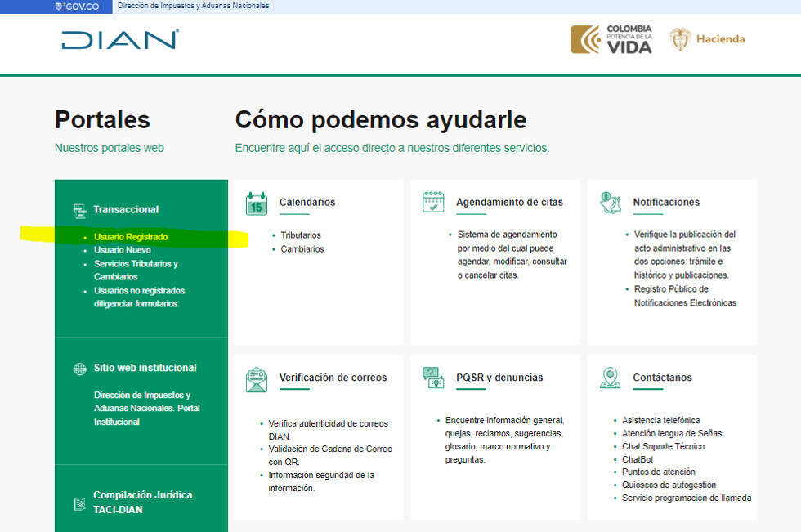This screenshot has height=532, width=801.
Task: Open the GOV.CO logo link
Action: point(77,7)
